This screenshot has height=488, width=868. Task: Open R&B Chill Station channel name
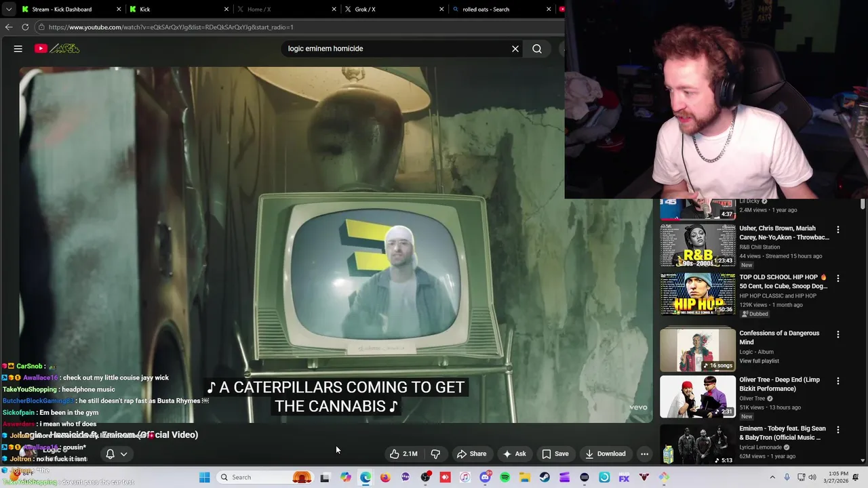759,247
